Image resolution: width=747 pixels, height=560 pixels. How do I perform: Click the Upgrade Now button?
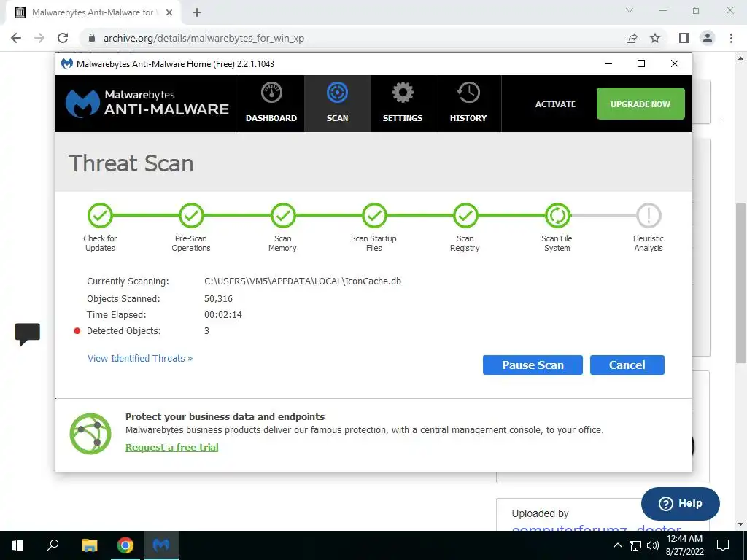click(x=640, y=104)
